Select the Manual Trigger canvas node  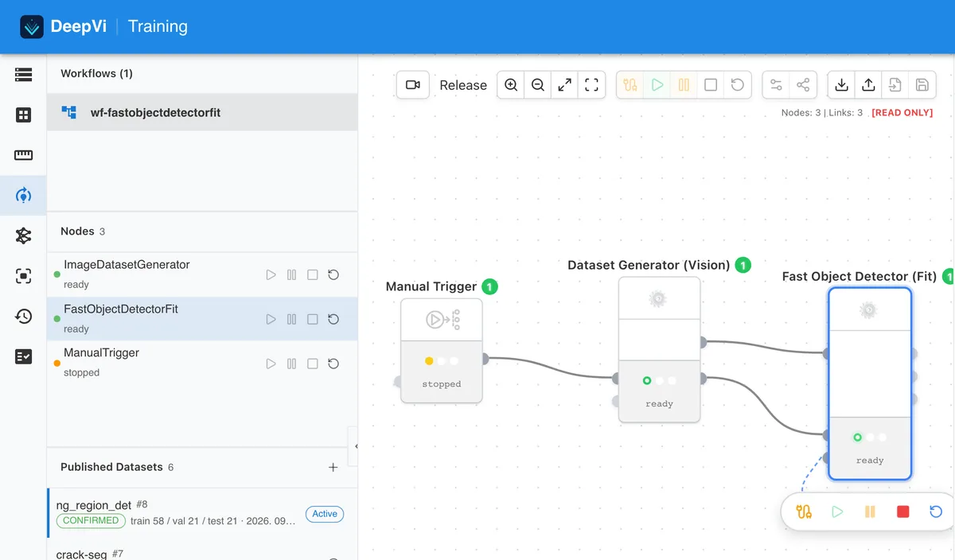[442, 351]
